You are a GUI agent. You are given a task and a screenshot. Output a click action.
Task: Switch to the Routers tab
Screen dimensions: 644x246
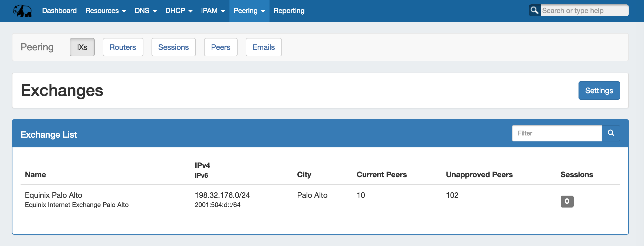[123, 47]
